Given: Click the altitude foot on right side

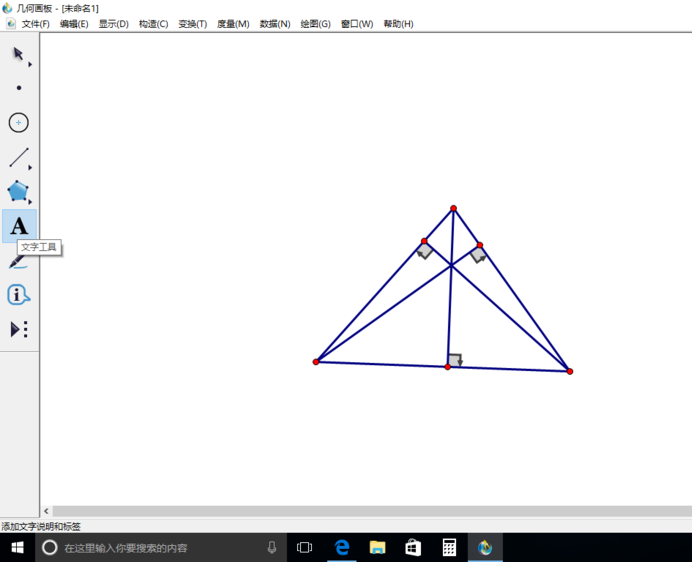Looking at the screenshot, I should point(480,245).
